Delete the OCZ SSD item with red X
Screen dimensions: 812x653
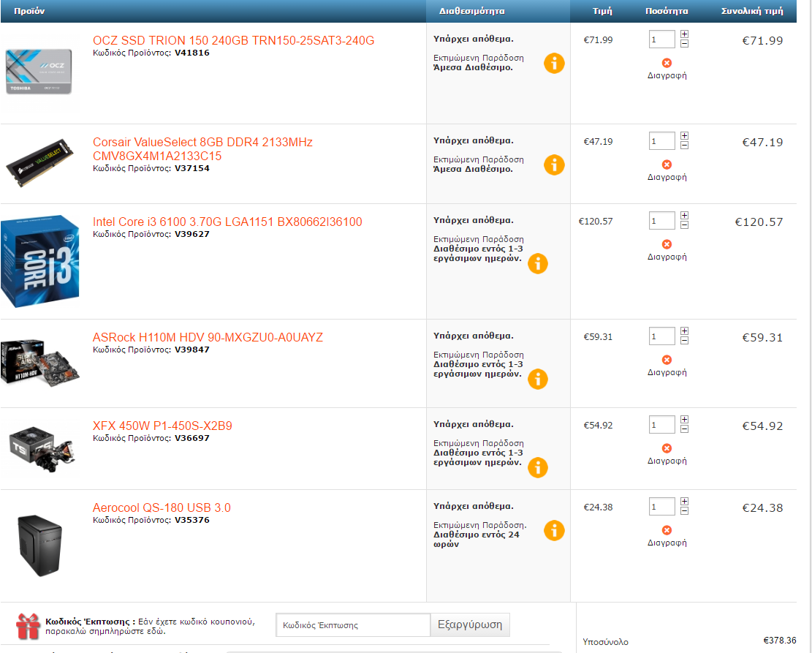point(667,63)
